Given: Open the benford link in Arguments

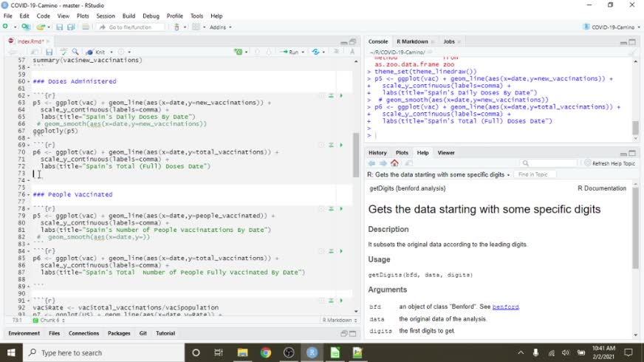Looking at the screenshot, I should pyautogui.click(x=506, y=307).
